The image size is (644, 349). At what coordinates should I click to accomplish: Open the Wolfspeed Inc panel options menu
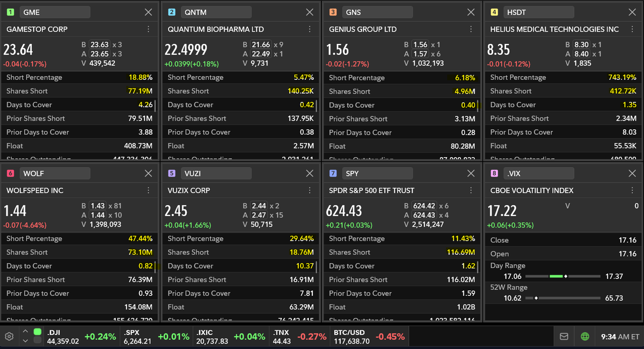pyautogui.click(x=149, y=190)
